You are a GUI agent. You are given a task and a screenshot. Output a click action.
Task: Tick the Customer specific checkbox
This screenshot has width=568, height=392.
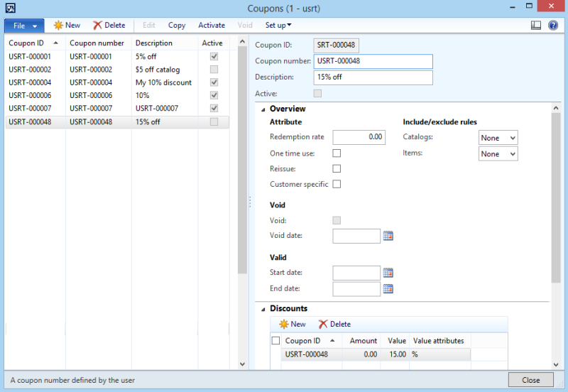pos(337,185)
